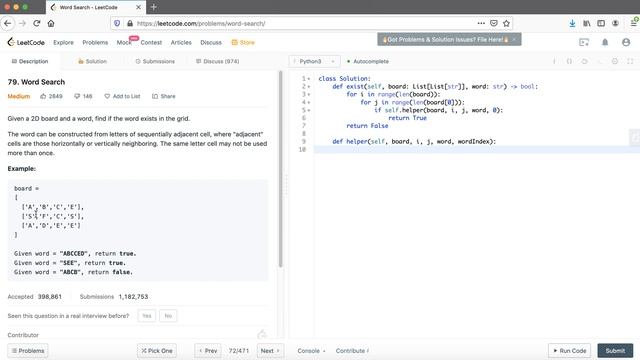Open the editor info icon
640x360 pixels.
(x=554, y=61)
